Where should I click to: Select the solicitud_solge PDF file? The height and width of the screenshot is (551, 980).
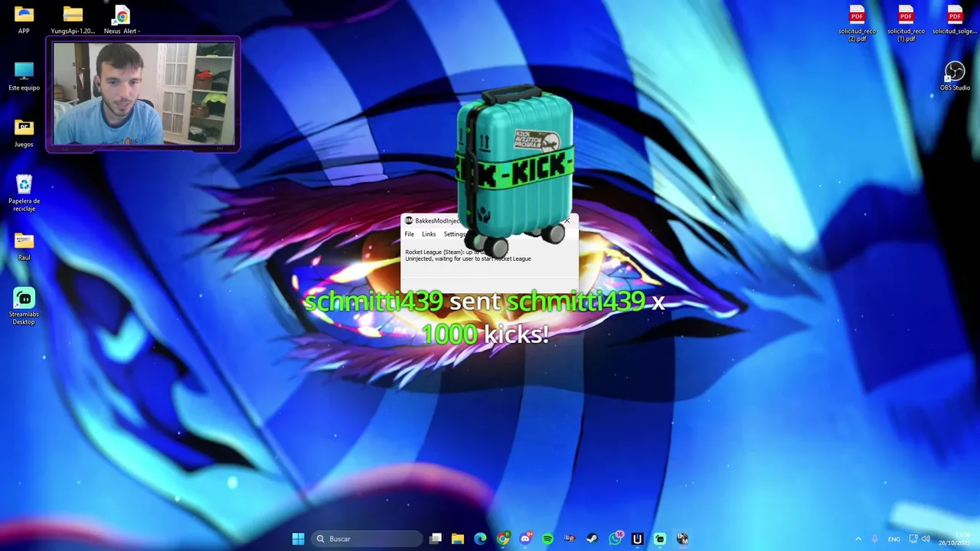pyautogui.click(x=955, y=20)
